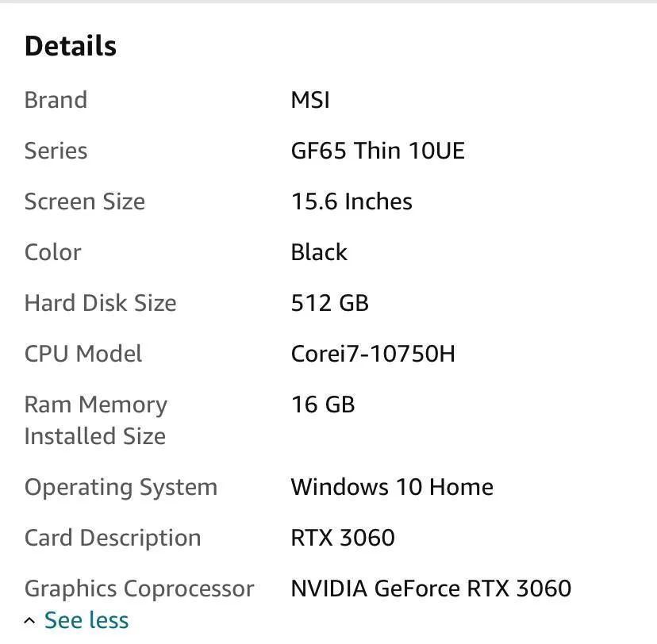Select the Black color value
657x644 pixels.
[x=319, y=252]
